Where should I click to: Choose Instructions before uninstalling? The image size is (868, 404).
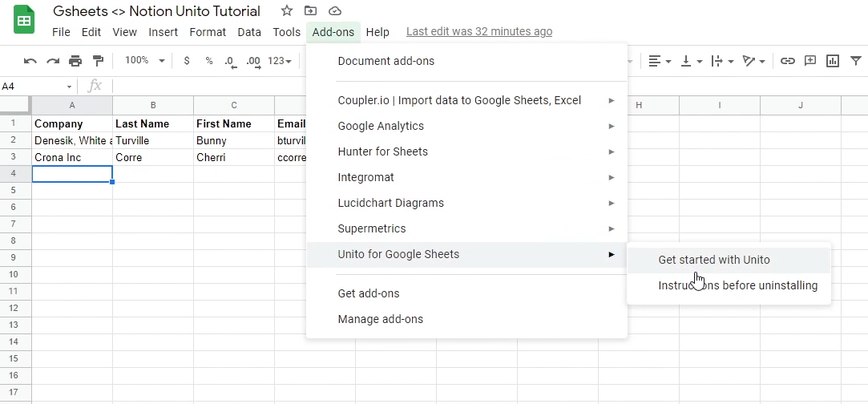[x=729, y=285]
